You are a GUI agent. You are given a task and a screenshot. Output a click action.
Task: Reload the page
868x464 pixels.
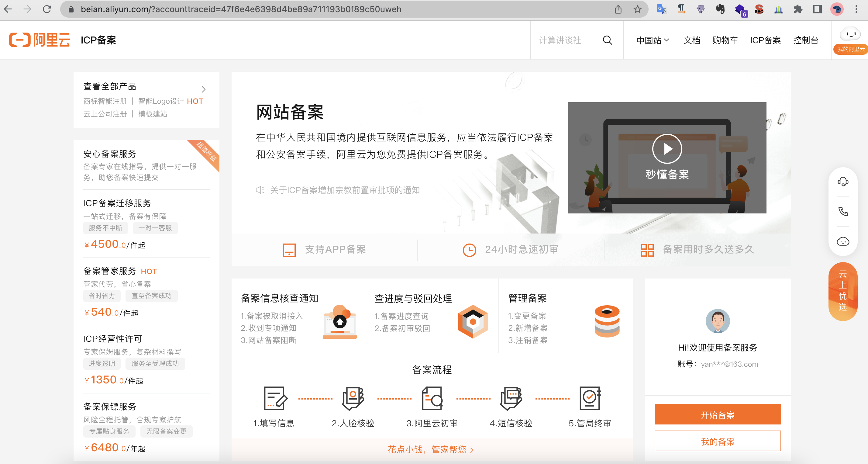[x=47, y=9]
